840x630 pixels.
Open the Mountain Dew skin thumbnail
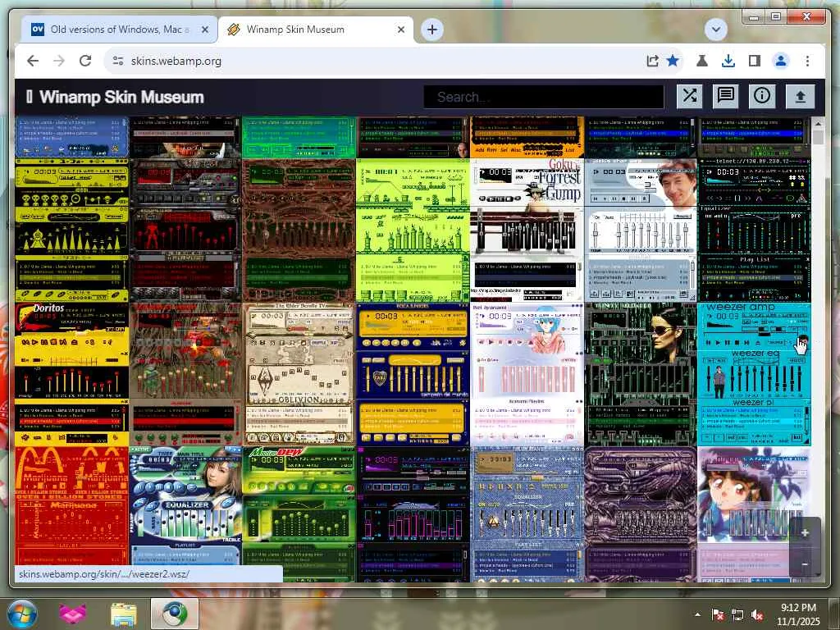coord(299,514)
